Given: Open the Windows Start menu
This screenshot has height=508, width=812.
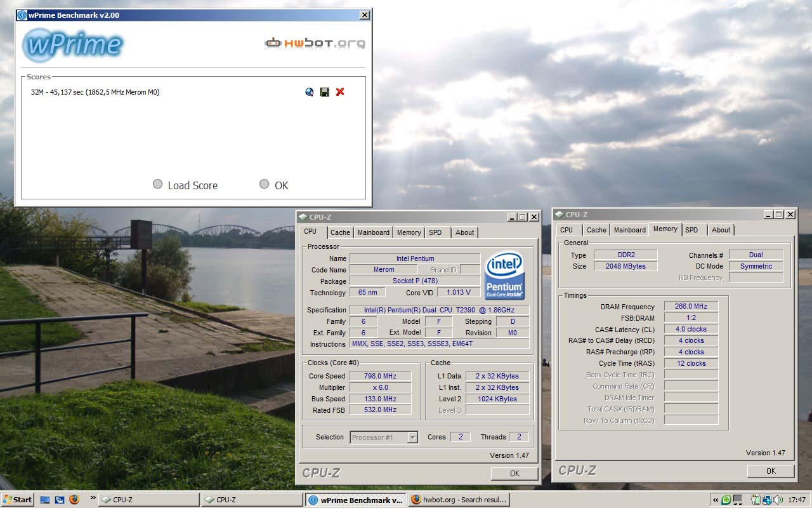Looking at the screenshot, I should click(17, 500).
